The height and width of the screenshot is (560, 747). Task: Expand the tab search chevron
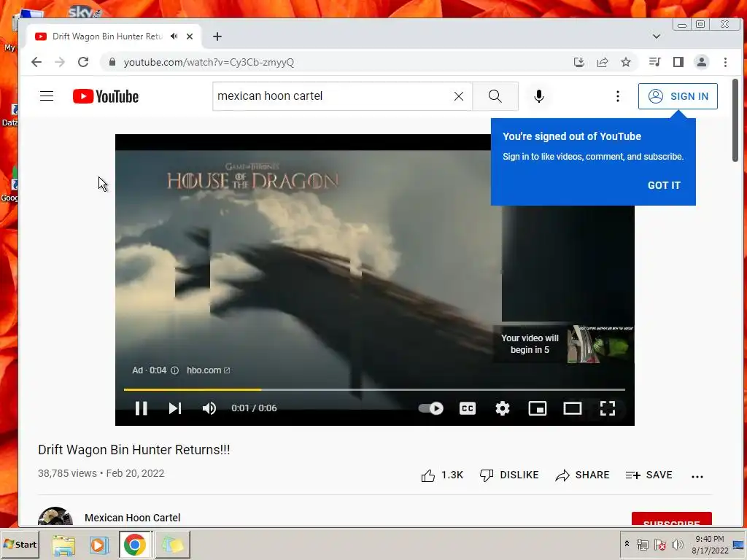tap(656, 36)
